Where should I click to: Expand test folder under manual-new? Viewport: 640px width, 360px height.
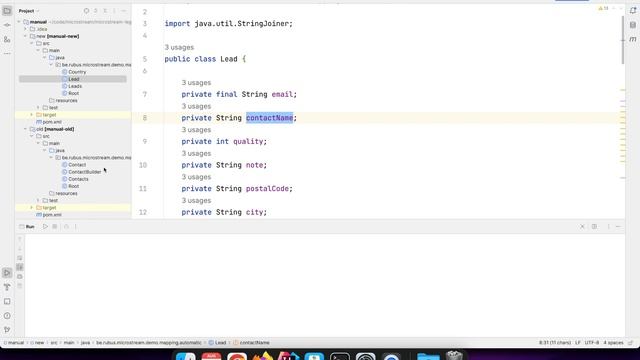click(38, 108)
